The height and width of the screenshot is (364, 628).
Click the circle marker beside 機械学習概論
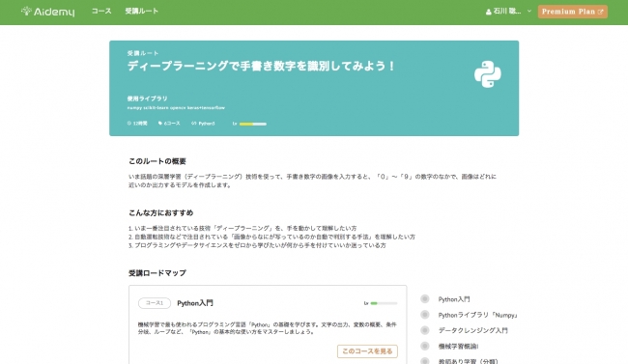point(425,346)
